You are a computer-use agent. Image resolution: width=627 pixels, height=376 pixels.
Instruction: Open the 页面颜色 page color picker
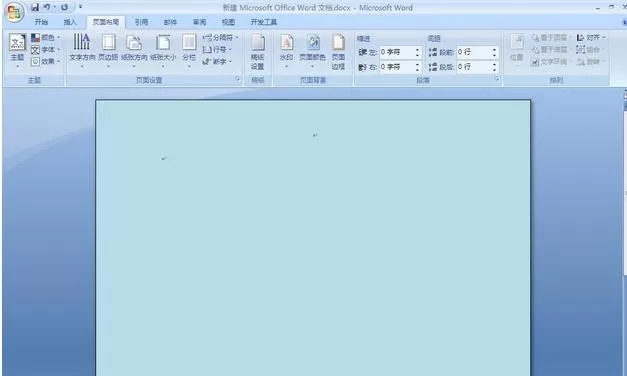(x=313, y=50)
